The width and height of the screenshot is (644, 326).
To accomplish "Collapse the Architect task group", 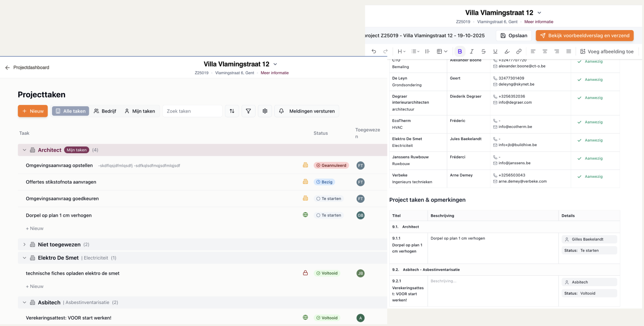I will [25, 150].
